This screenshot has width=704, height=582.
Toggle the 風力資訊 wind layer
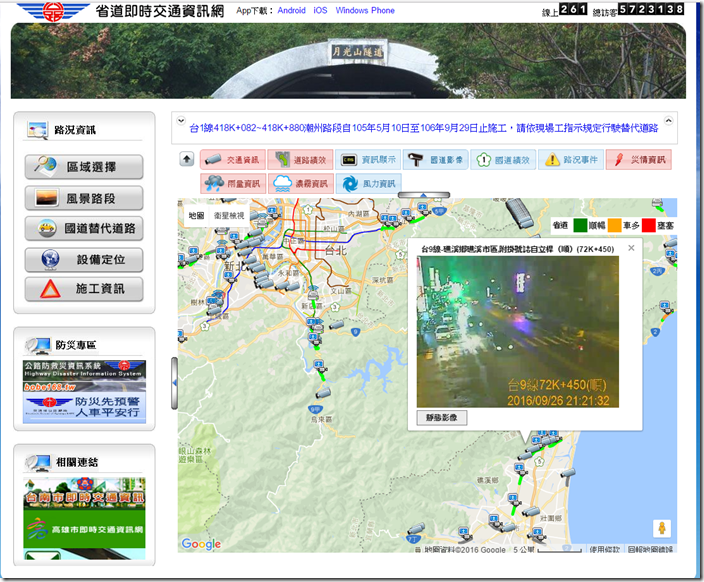pos(368,183)
